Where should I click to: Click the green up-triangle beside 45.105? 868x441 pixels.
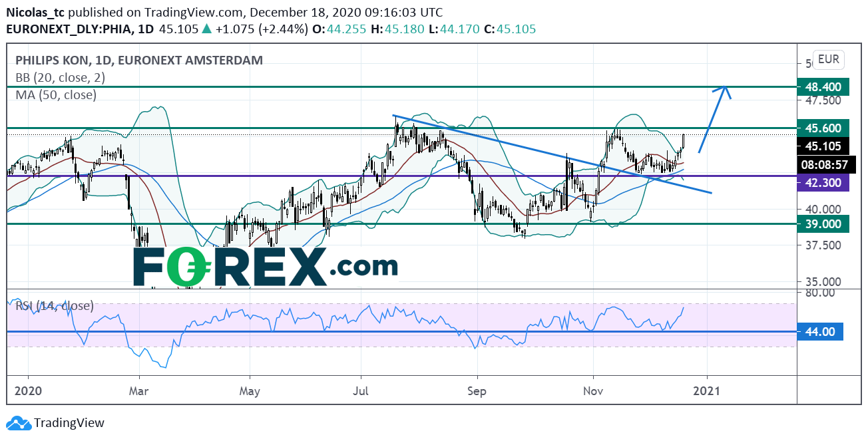coord(207,29)
